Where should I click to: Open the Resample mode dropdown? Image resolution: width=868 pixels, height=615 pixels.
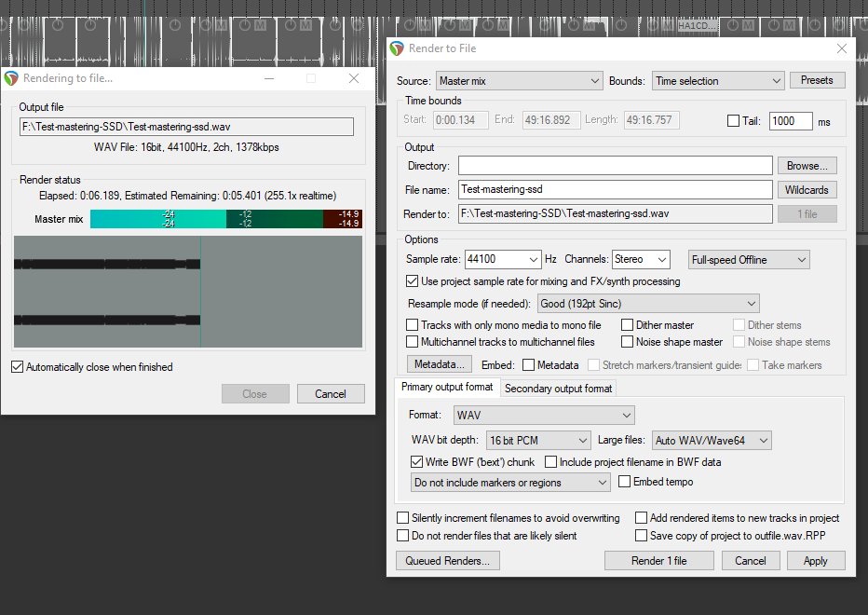click(x=648, y=304)
